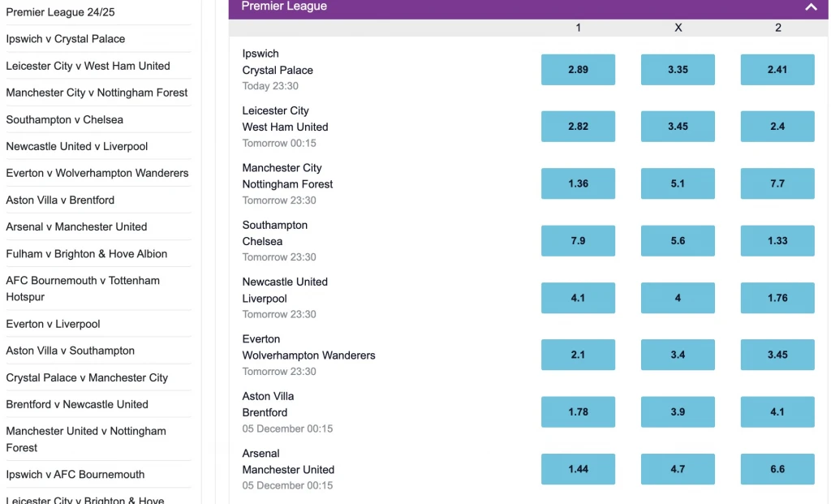Open Southampton v Chelsea in sidebar
831x504 pixels.
pyautogui.click(x=65, y=119)
